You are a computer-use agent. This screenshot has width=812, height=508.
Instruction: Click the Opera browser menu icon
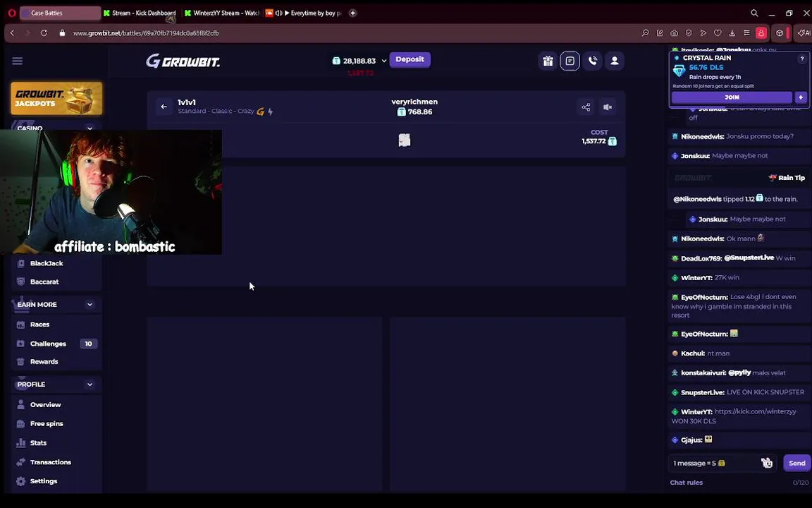click(x=12, y=13)
